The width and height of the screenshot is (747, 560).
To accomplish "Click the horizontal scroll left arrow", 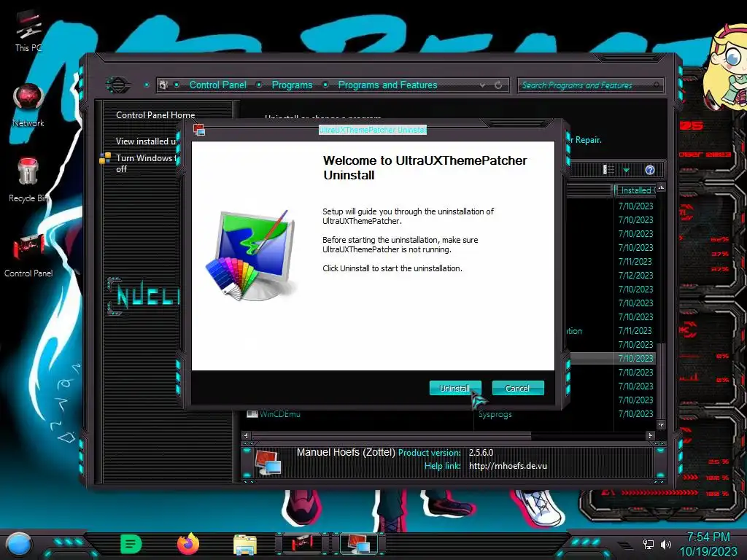I will click(246, 435).
